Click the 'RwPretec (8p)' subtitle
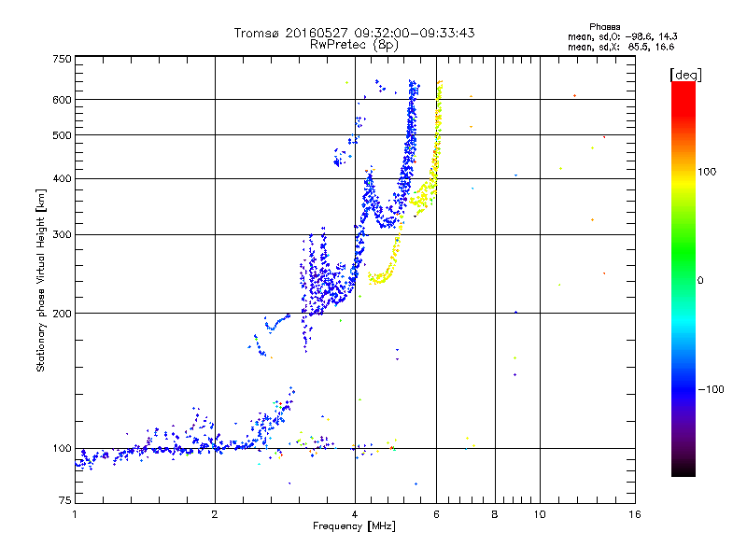Viewport: 747px width, 560px height. click(x=354, y=45)
